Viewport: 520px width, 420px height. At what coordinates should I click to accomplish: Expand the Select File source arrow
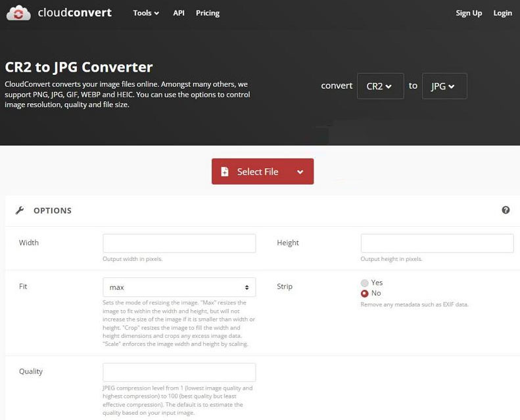[300, 172]
